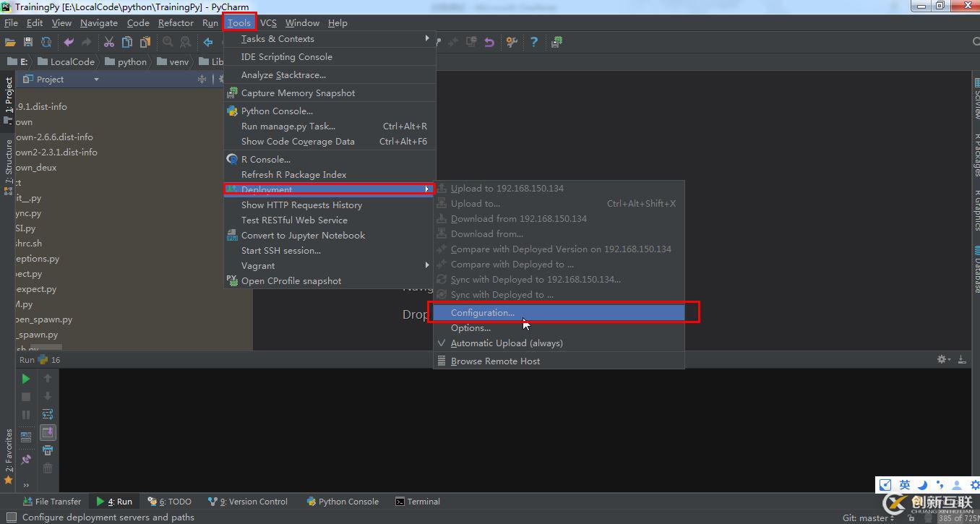Toggle Scroll to end in Run panel
The height and width of the screenshot is (524, 980).
coord(48,432)
